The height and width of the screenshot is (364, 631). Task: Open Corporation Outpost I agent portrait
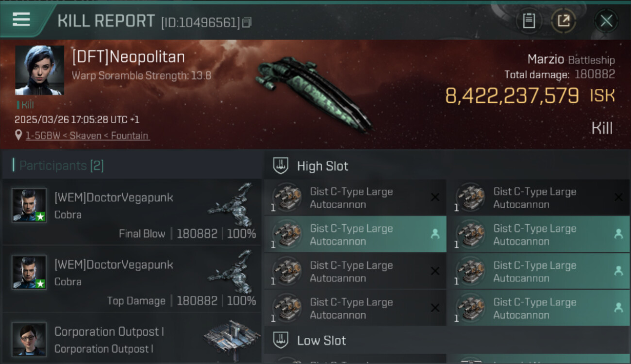(x=29, y=339)
